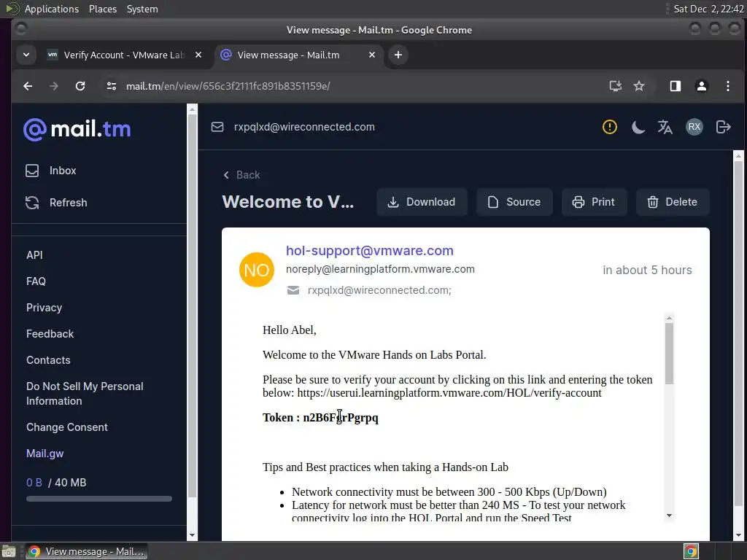This screenshot has width=747, height=560.
Task: Click the VMware verify-account URL text
Action: (x=449, y=393)
